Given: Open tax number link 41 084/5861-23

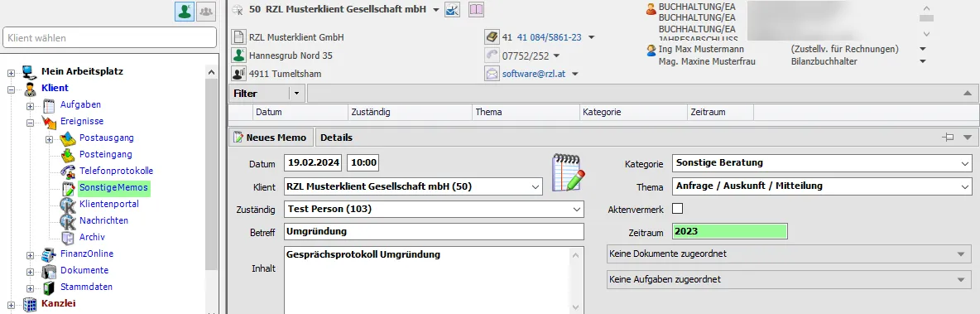Looking at the screenshot, I should [x=550, y=37].
